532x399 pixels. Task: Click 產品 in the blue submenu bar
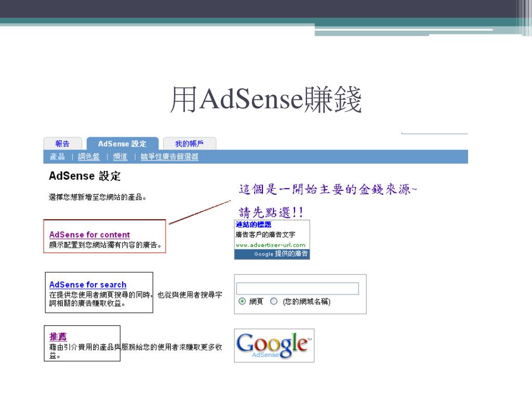tap(57, 157)
